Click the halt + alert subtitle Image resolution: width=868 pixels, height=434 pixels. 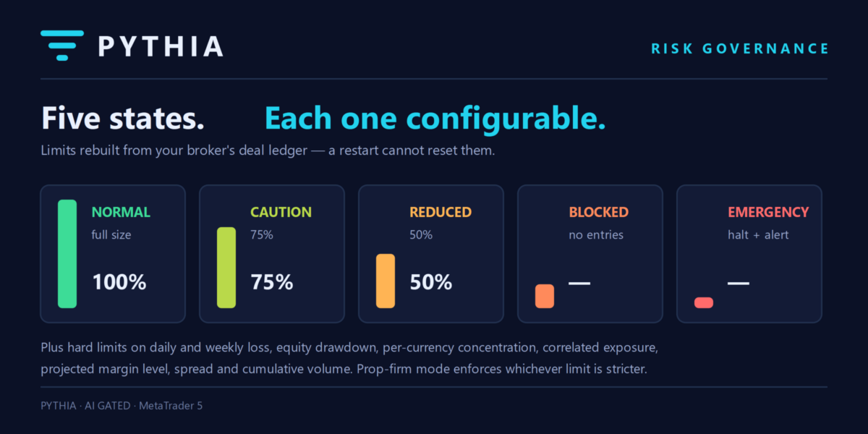[x=758, y=235]
